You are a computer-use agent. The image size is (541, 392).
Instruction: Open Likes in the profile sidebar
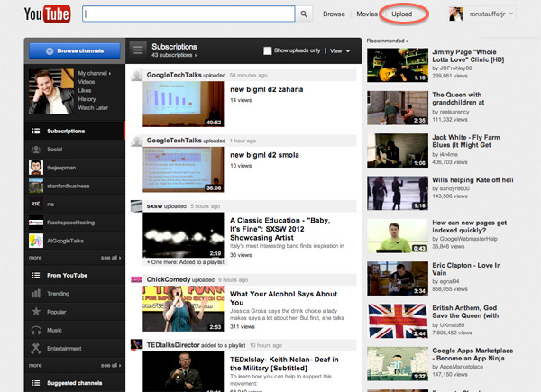click(x=85, y=91)
